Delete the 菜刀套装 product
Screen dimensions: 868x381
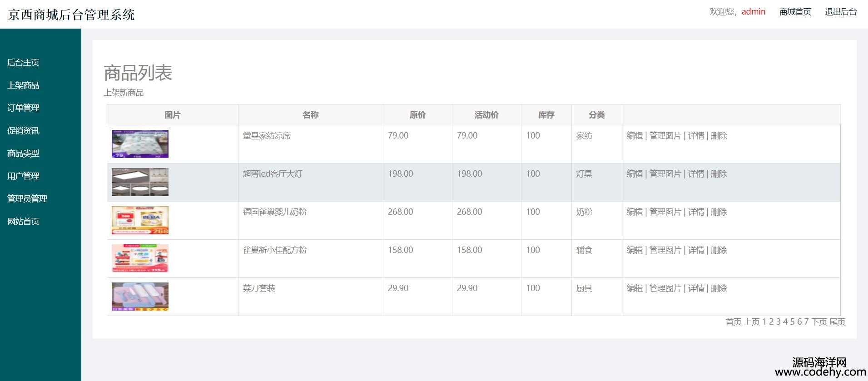coord(719,288)
